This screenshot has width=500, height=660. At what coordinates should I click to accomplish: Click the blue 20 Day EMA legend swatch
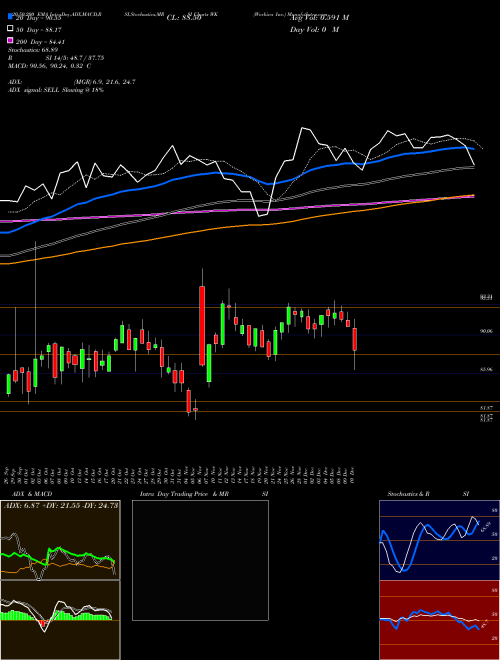pyautogui.click(x=10, y=17)
